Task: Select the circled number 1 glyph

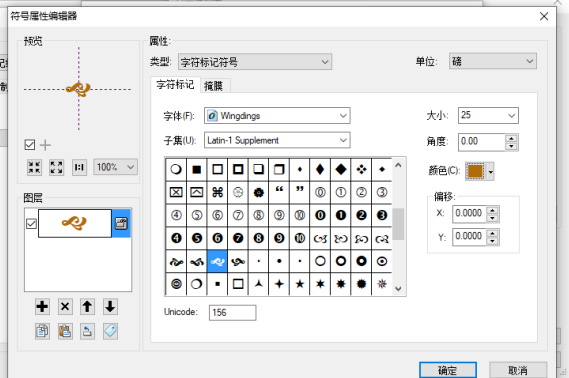Action: 341,192
